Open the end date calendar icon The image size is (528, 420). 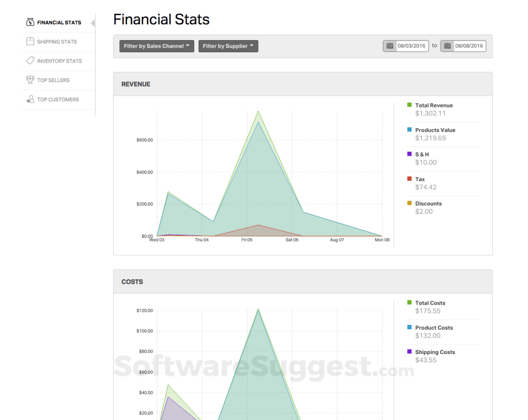(447, 46)
